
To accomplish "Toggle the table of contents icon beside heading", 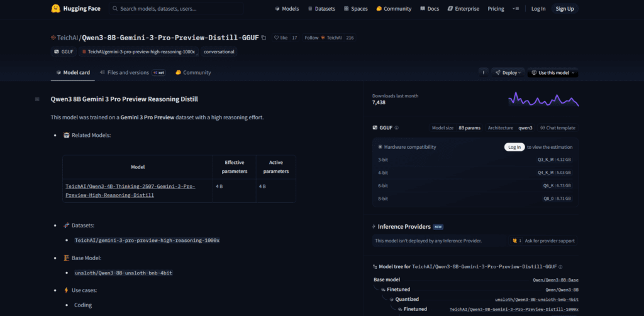I will [37, 99].
